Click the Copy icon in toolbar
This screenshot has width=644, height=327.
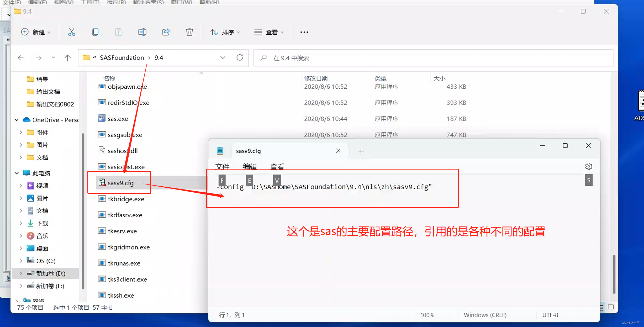click(95, 32)
